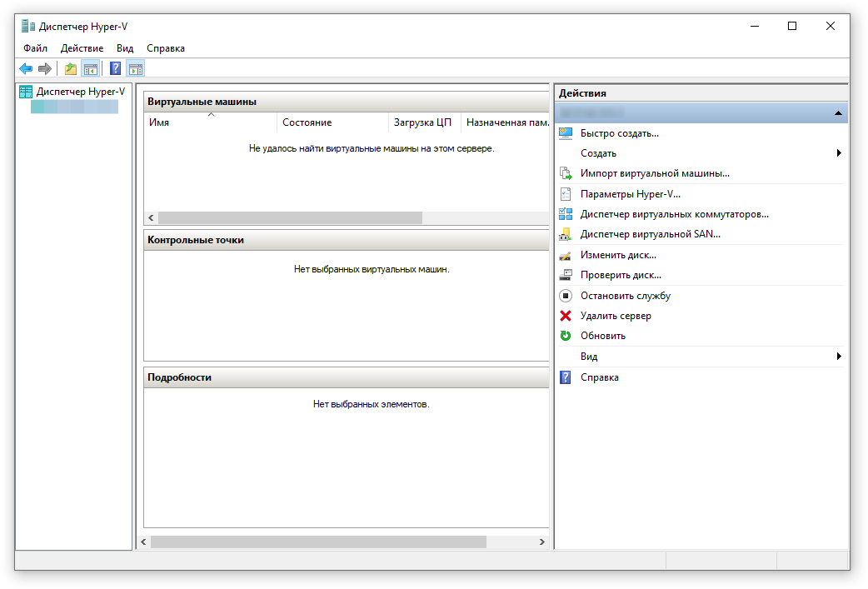Viewport: 868px width, 589px height.
Task: Click the Подробности section header
Action: pyautogui.click(x=346, y=377)
